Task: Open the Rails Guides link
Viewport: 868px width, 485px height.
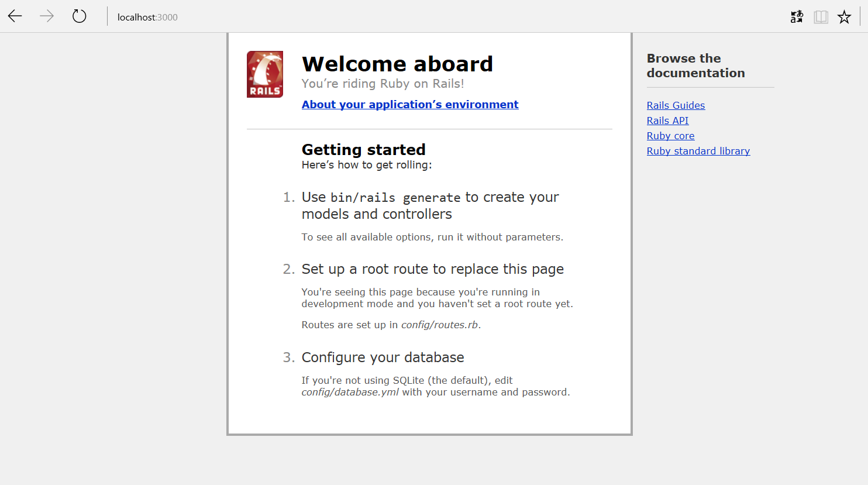Action: pyautogui.click(x=676, y=105)
